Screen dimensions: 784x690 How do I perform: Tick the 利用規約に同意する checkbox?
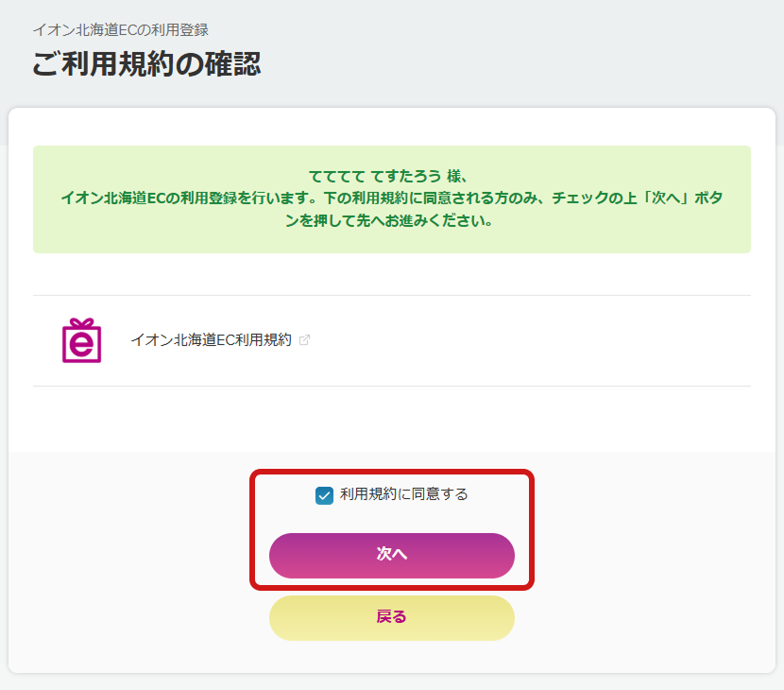324,494
